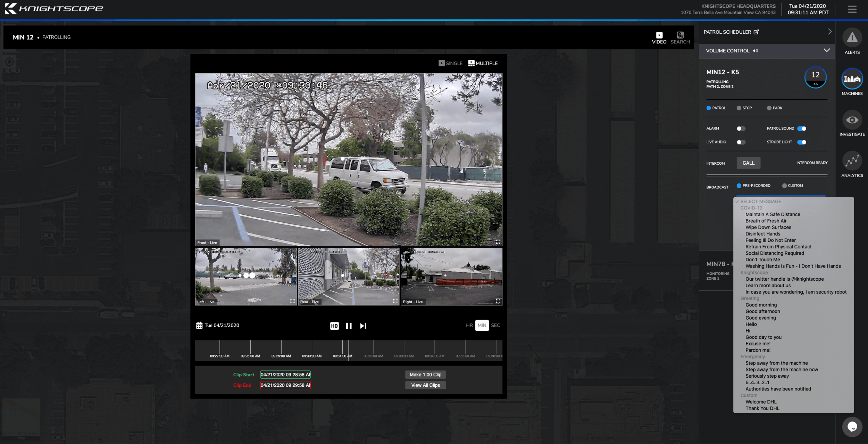Screen dimensions: 868x444
Task: Select Custom broadcast option
Action: [x=784, y=186]
